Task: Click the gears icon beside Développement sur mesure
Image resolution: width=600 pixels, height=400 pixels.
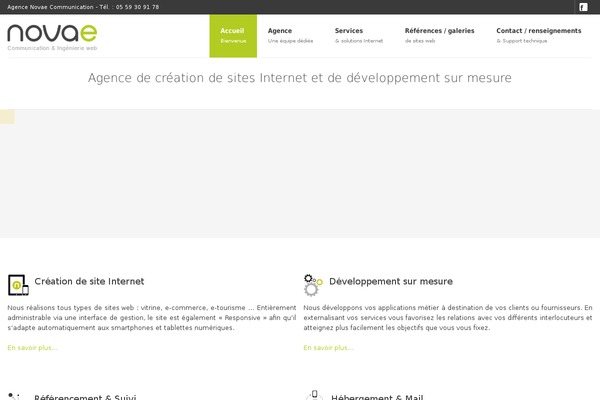Action: pos(313,285)
